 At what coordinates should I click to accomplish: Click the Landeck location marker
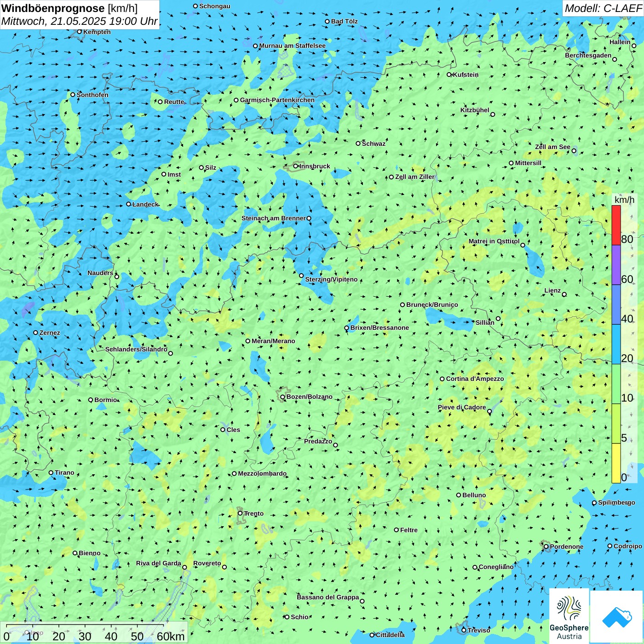tap(129, 204)
